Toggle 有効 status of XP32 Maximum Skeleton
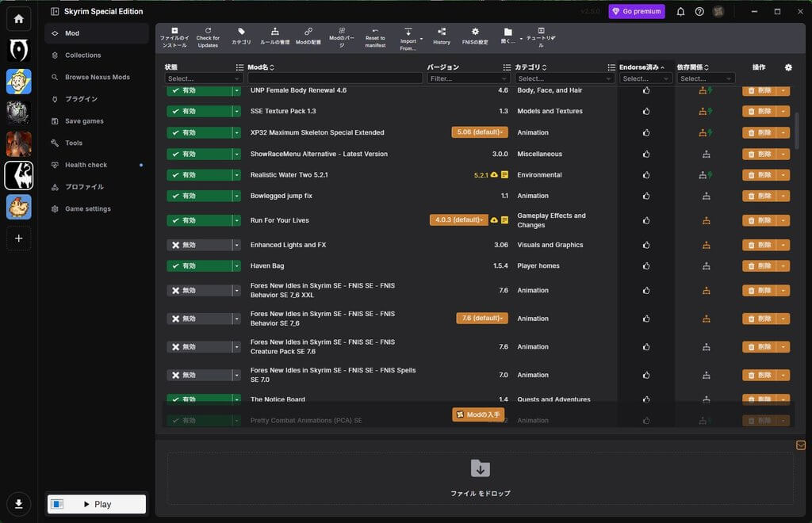This screenshot has height=523, width=812. (199, 133)
